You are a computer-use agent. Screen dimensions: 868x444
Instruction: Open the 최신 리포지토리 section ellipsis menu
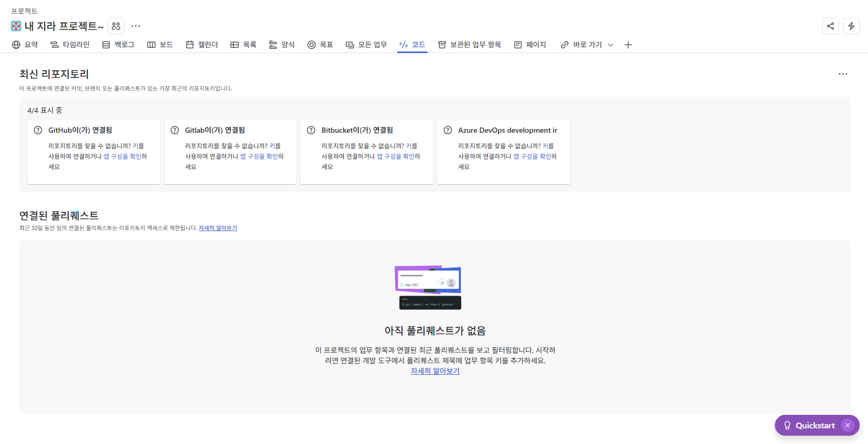[x=843, y=74]
